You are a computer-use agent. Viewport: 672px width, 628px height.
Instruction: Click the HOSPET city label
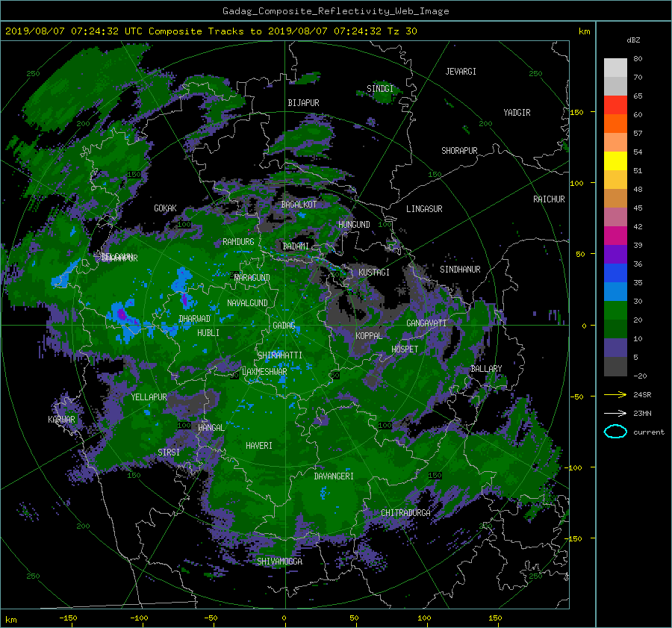405,349
